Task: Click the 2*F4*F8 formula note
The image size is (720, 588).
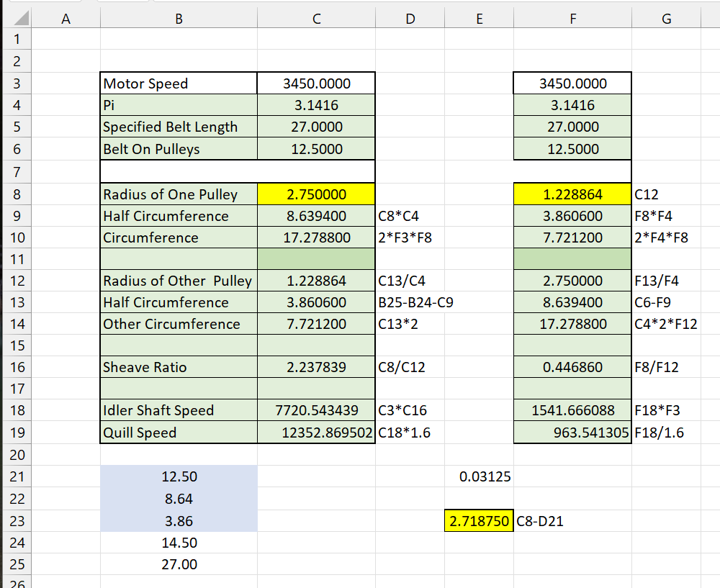Action: click(661, 238)
